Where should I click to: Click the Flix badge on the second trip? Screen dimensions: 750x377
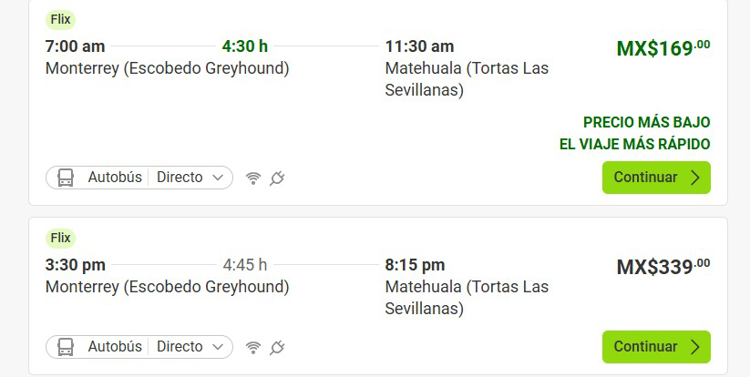click(60, 238)
